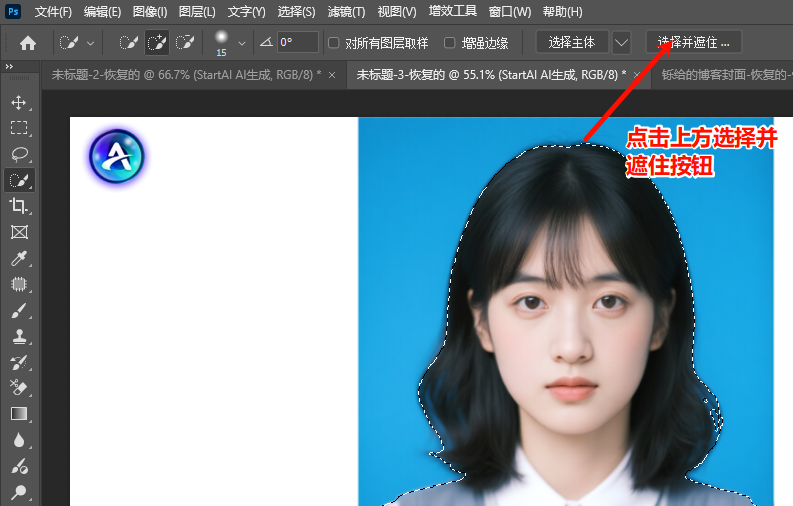Open the 图像(I) menu

(x=150, y=12)
